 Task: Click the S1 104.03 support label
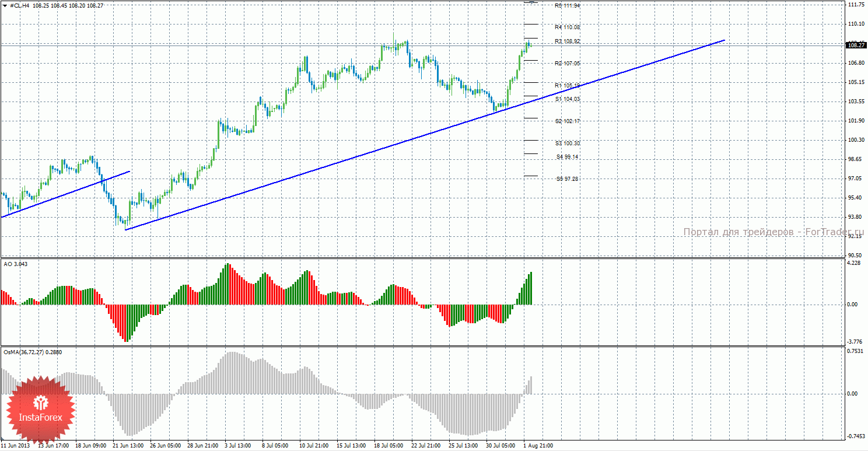[x=567, y=99]
